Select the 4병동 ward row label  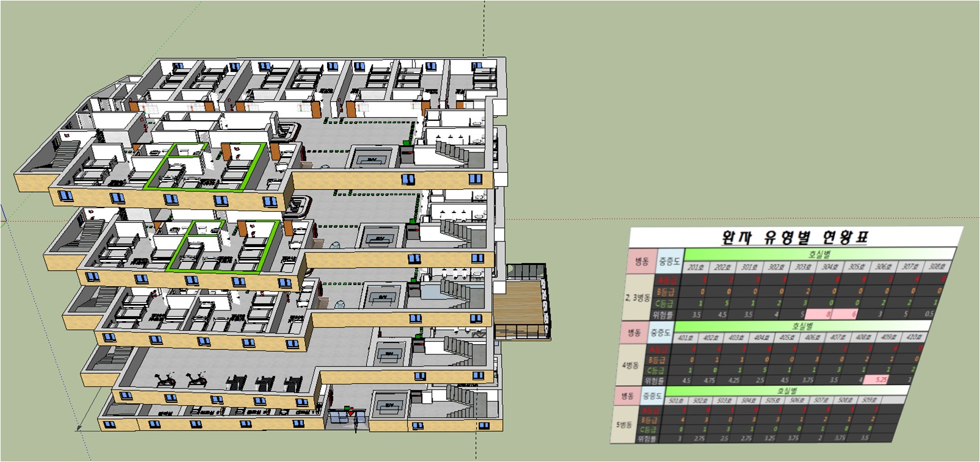(630, 365)
